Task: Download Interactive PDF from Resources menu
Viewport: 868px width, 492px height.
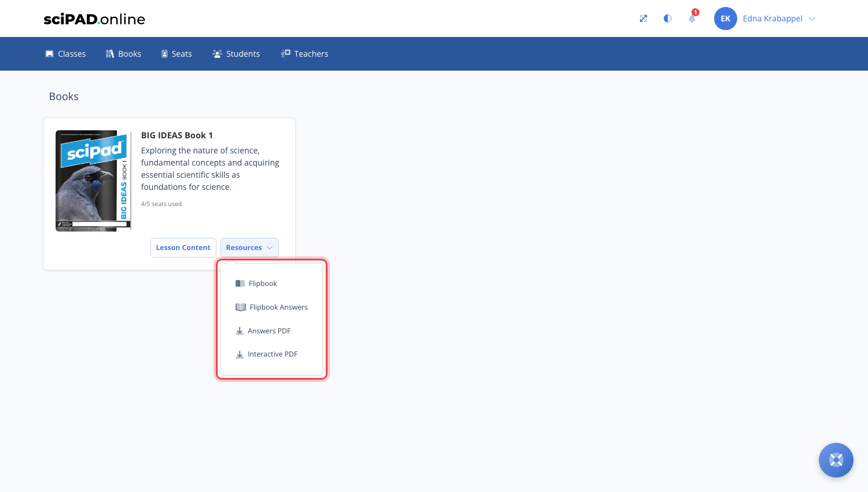Action: click(x=267, y=354)
